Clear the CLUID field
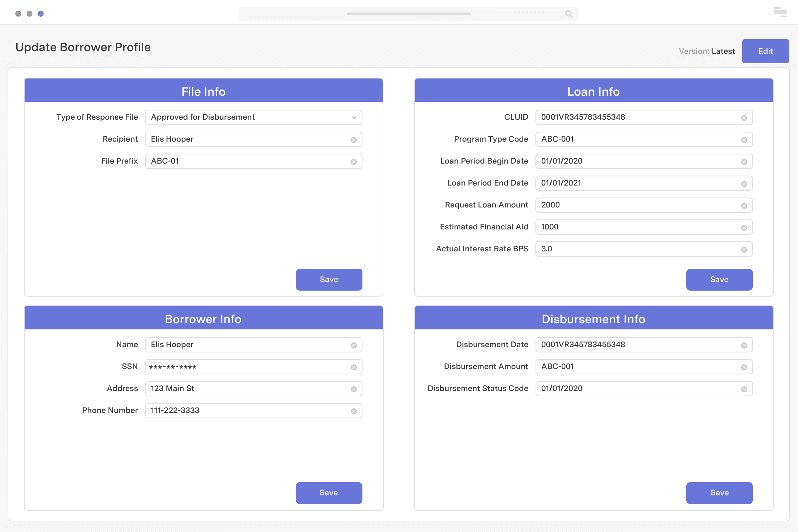Viewport: 798px width, 532px height. (744, 117)
